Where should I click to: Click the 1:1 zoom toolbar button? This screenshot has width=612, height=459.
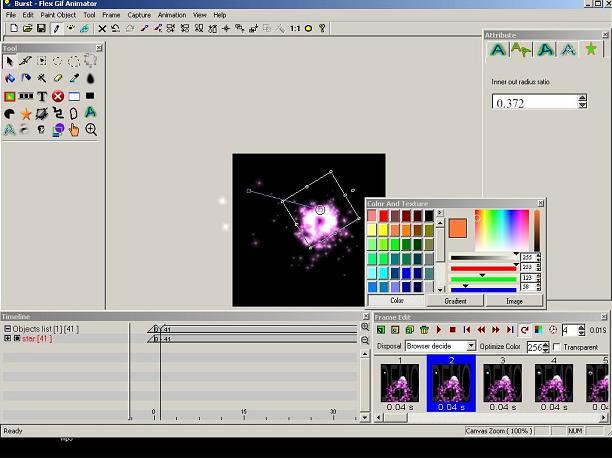[295, 28]
